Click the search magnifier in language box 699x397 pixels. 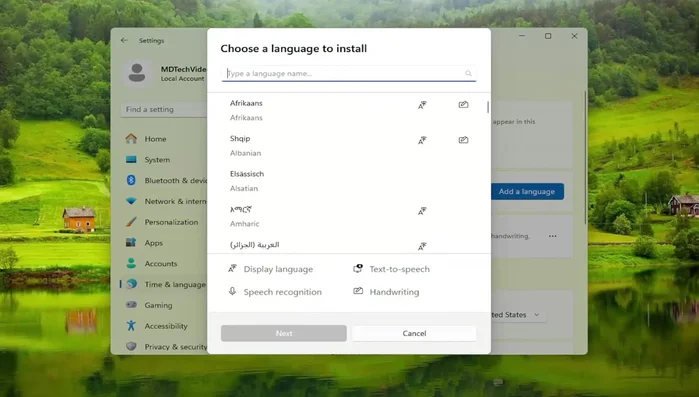click(x=468, y=74)
